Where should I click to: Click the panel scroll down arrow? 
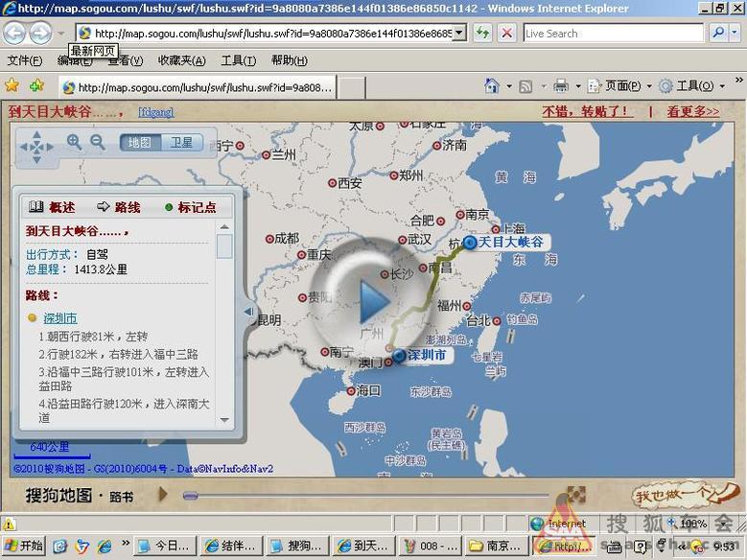click(224, 420)
